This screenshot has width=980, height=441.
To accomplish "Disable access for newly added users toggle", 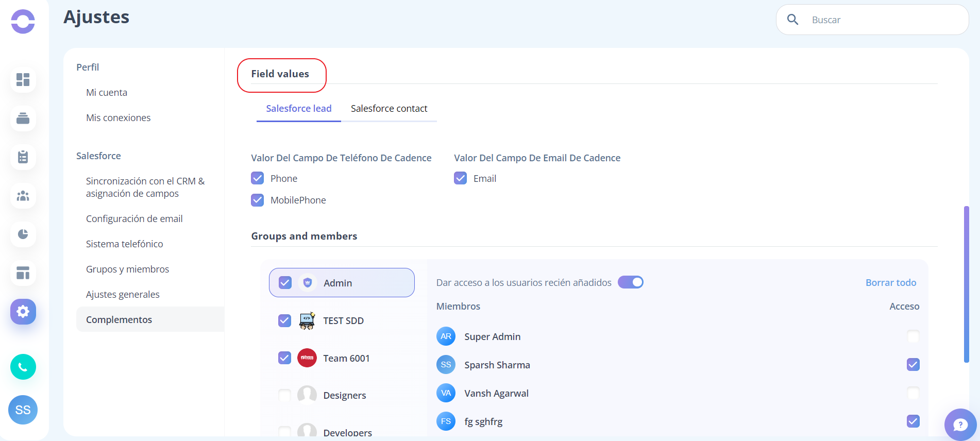I will tap(631, 282).
